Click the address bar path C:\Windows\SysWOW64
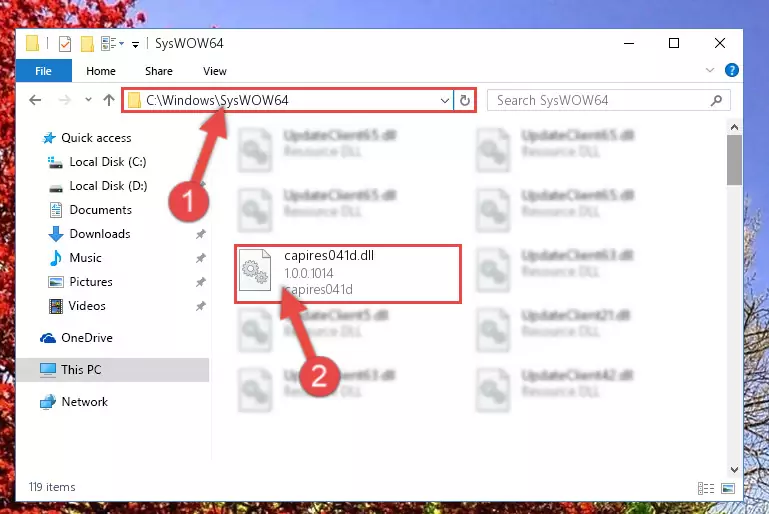Viewport: 769px width, 514px height. [217, 101]
